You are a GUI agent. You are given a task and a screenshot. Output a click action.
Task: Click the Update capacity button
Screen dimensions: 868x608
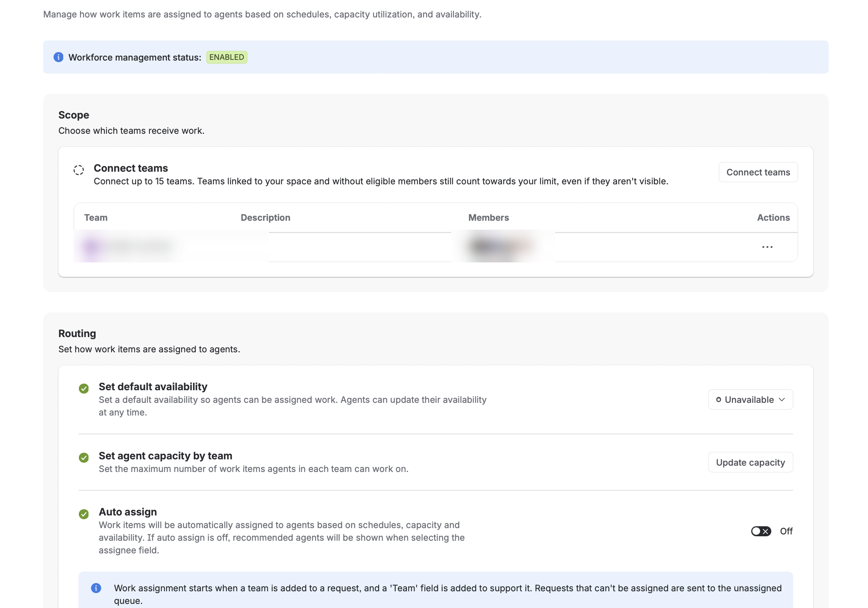pos(750,463)
